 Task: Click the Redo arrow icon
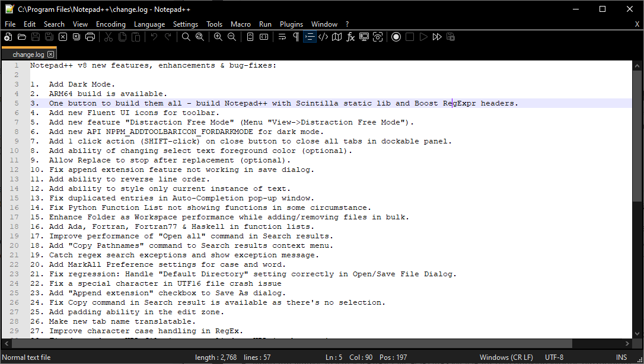[x=168, y=37]
